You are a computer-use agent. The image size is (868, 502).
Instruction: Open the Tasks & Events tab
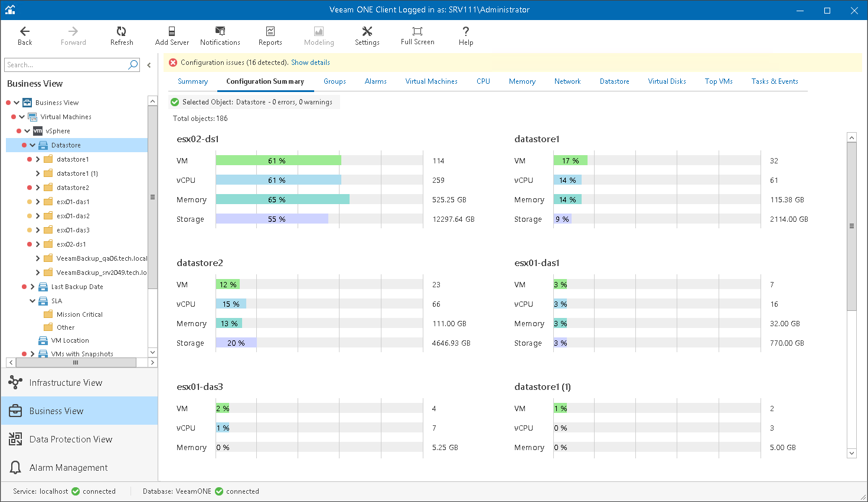(x=775, y=81)
